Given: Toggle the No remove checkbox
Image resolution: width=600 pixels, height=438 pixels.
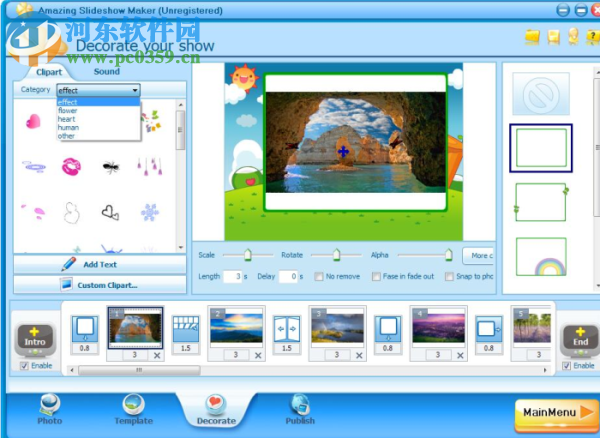Looking at the screenshot, I should coord(318,276).
